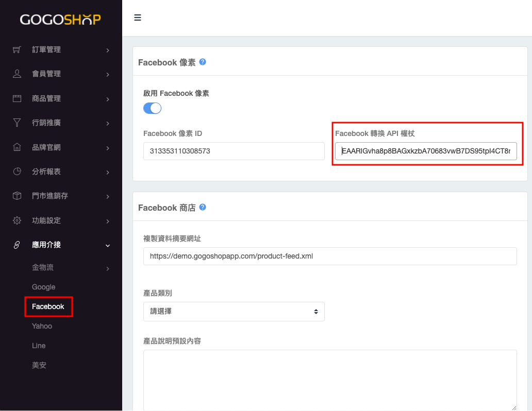532x411 pixels.
Task: Click the Facebook 像素 ID input field
Action: tap(234, 151)
